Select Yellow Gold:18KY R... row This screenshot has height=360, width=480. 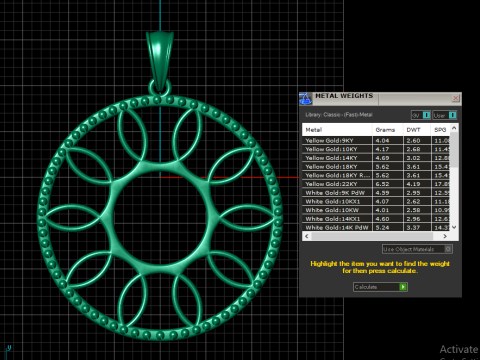(x=376, y=175)
